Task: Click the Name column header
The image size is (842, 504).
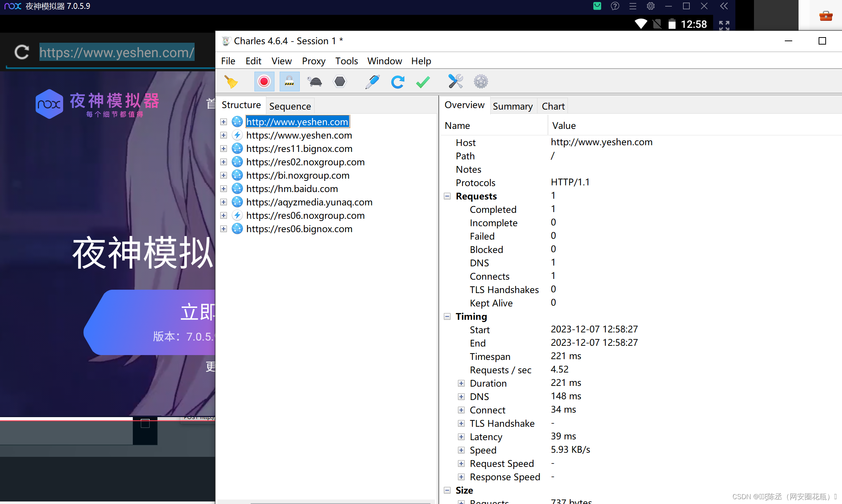Action: click(494, 126)
